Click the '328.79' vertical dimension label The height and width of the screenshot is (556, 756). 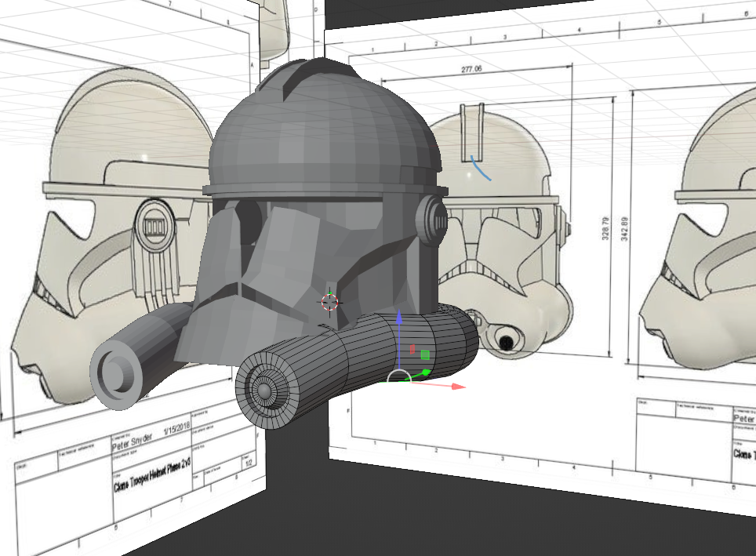606,228
